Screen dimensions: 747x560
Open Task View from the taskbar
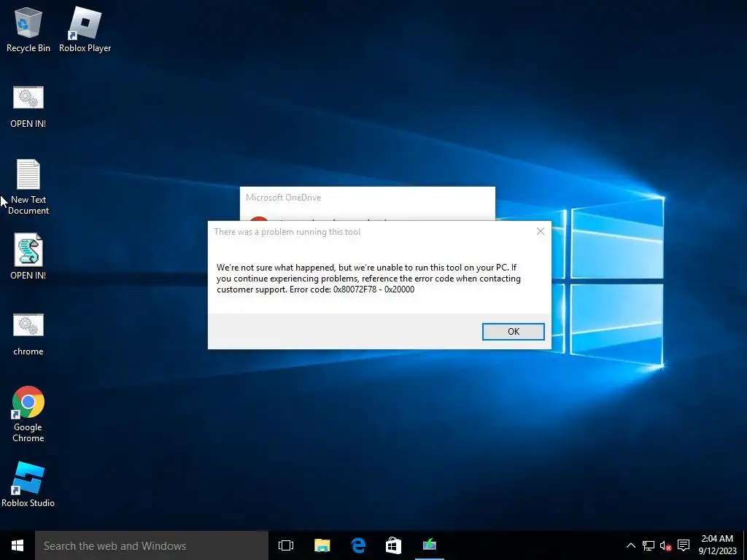click(286, 545)
